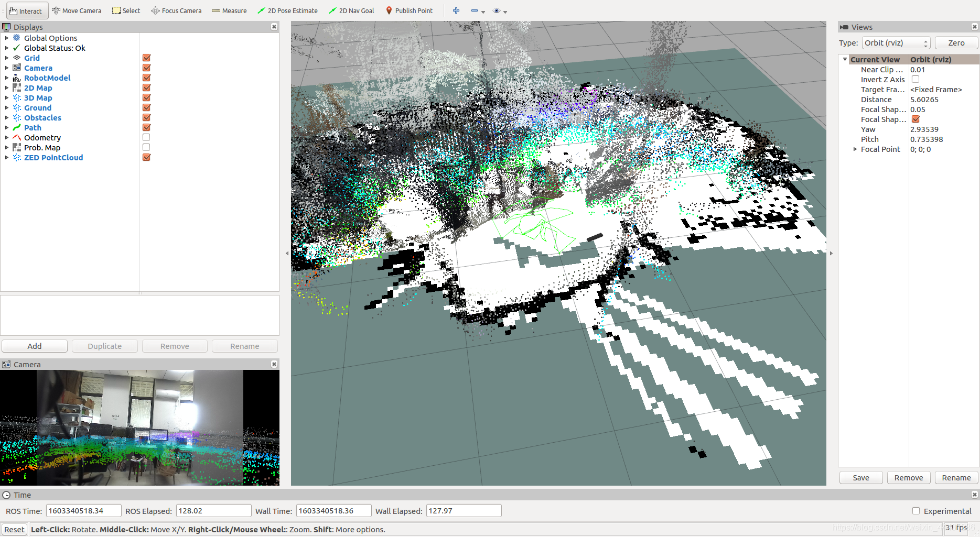Uncheck the 3D Map display checkbox
This screenshot has width=980, height=537.
(147, 97)
